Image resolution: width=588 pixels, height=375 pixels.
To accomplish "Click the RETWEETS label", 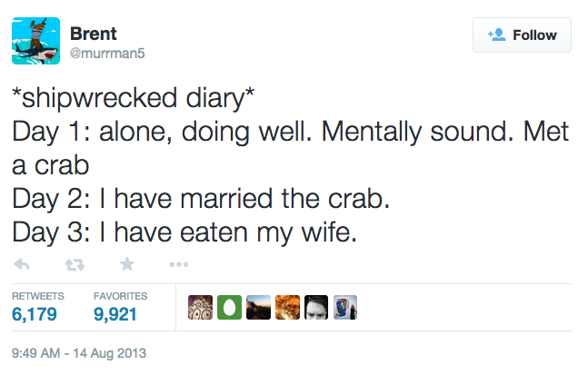I will pyautogui.click(x=36, y=296).
